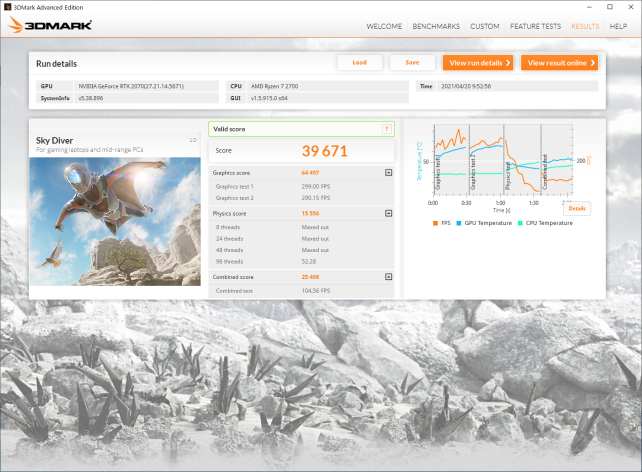Click the GUI version v1.5.915.0
This screenshot has height=472, width=642.
pos(327,98)
